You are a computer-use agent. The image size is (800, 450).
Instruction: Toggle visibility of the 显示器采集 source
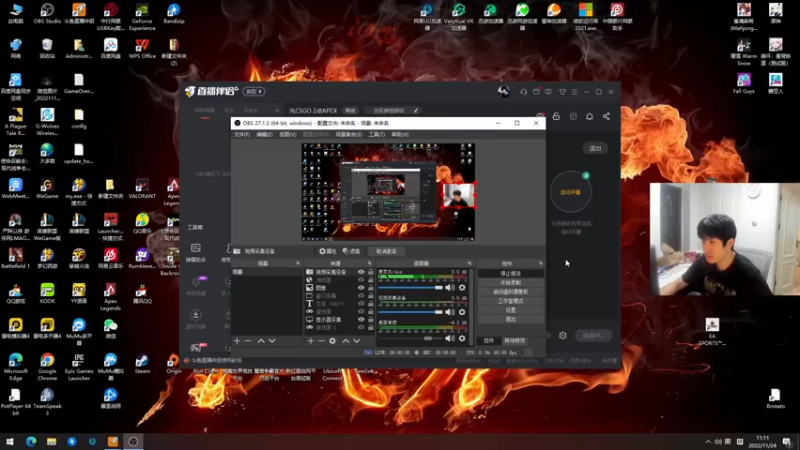(361, 319)
